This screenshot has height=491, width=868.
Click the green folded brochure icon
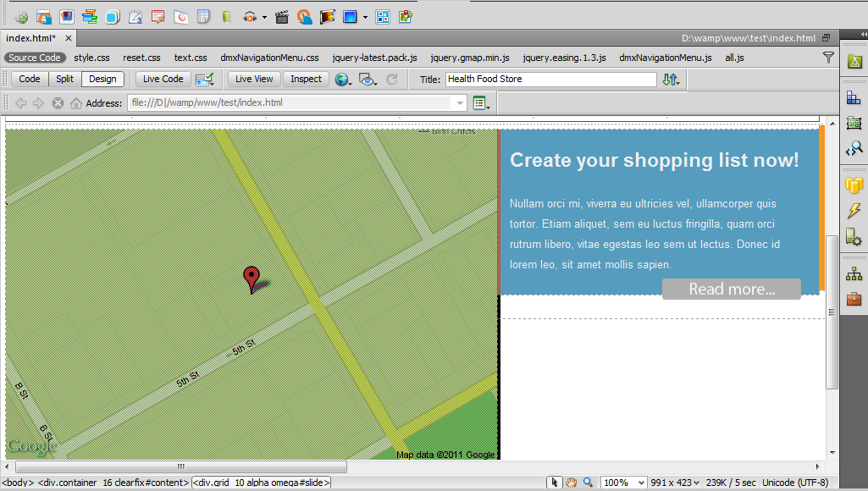[x=226, y=17]
